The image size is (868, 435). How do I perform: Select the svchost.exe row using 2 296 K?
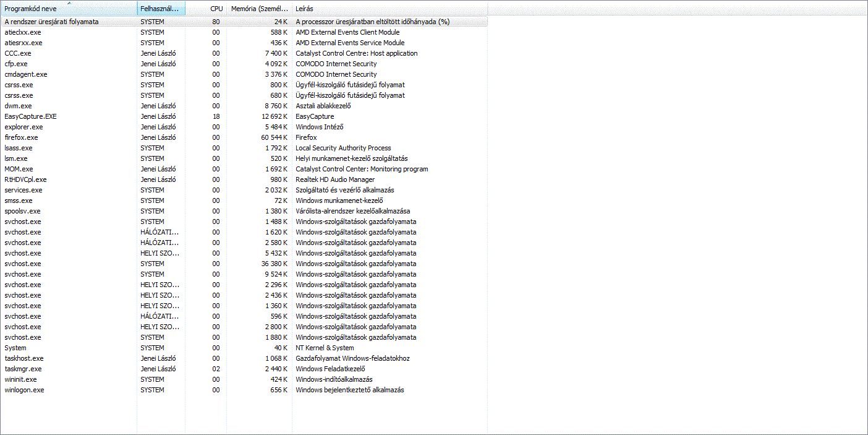click(x=244, y=285)
